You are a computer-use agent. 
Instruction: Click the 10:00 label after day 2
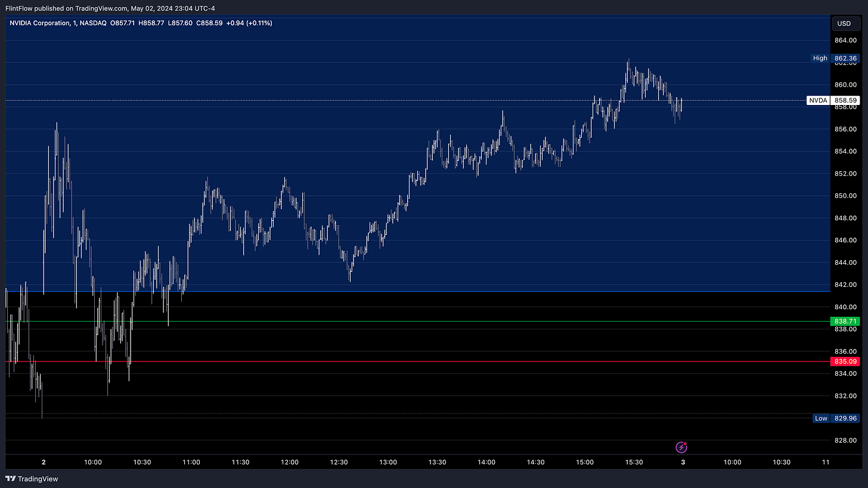[x=93, y=462]
